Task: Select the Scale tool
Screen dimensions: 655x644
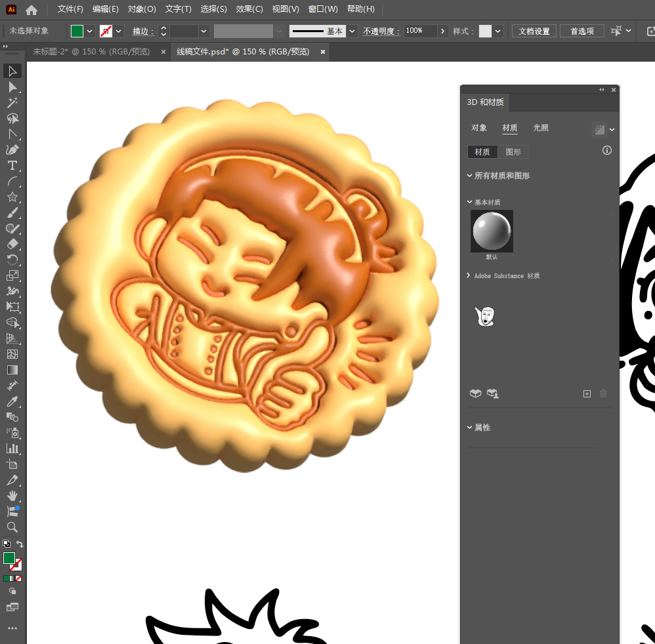Action: (x=12, y=275)
